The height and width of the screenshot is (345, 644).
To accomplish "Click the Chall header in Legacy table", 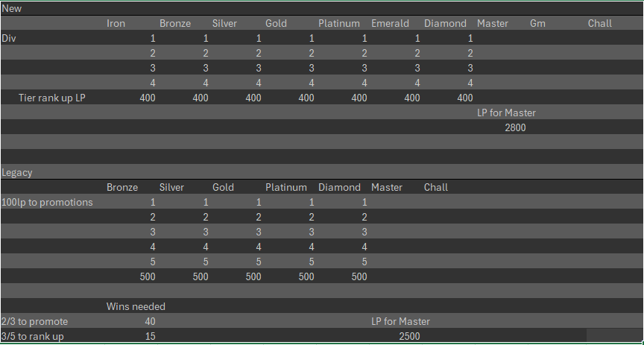I will (436, 188).
